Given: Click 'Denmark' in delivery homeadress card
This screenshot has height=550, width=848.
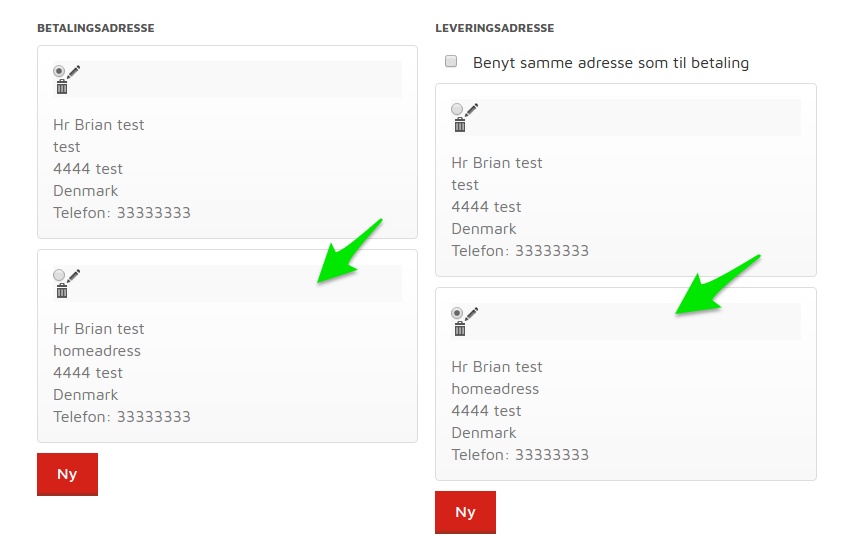Looking at the screenshot, I should click(484, 433).
